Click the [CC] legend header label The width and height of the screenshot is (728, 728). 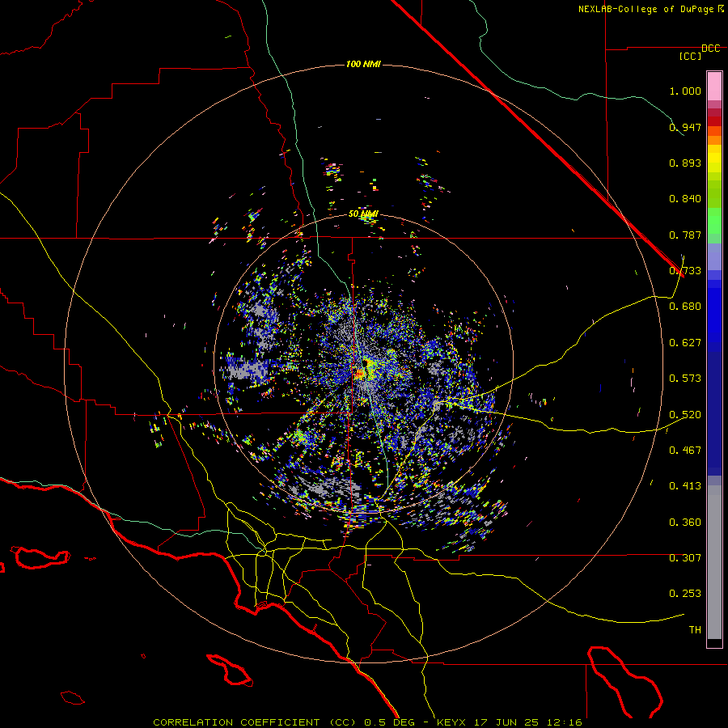click(690, 56)
